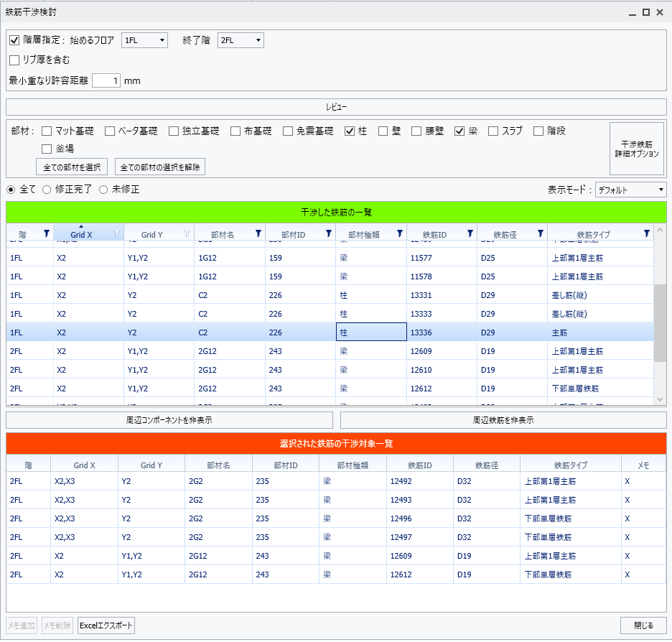The height and width of the screenshot is (642, 672).
Task: Open the 部材ID column filter icon
Action: click(329, 233)
